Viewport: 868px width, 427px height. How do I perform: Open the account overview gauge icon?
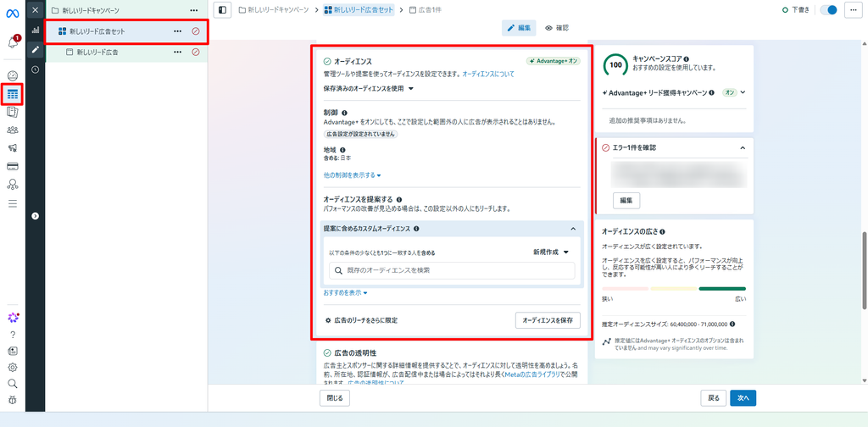click(x=13, y=75)
